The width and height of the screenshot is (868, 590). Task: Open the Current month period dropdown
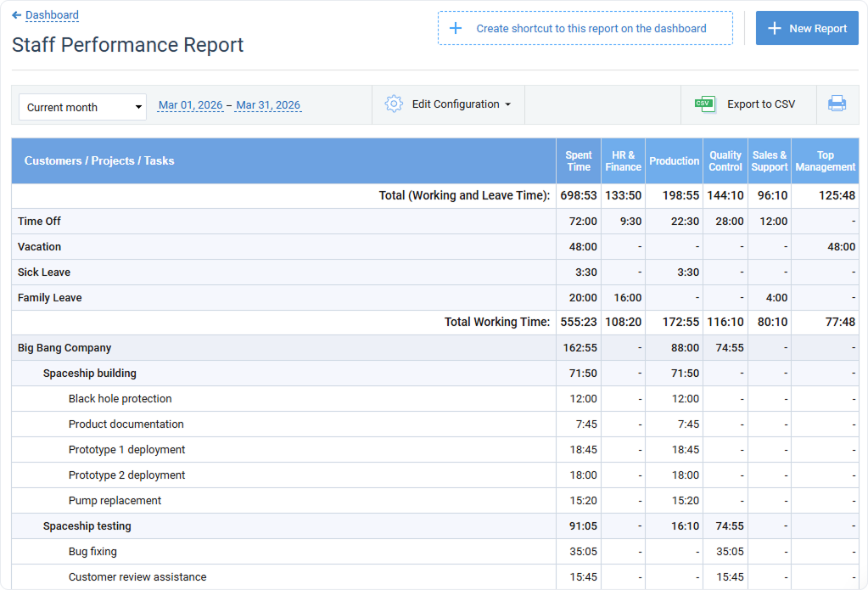(81, 107)
